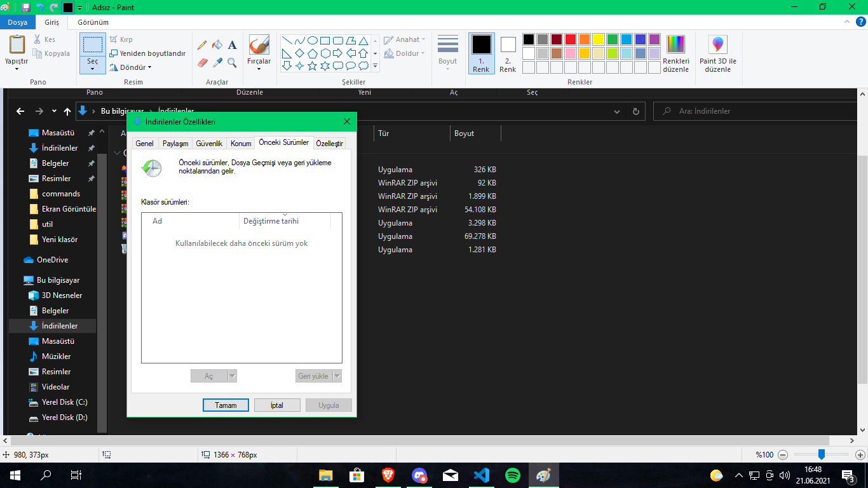
Task: Choose the Five-point star shape
Action: tap(313, 65)
